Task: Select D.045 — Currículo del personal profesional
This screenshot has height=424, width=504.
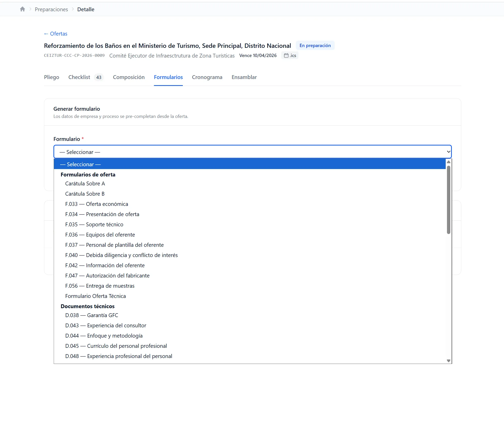Action: [250, 346]
